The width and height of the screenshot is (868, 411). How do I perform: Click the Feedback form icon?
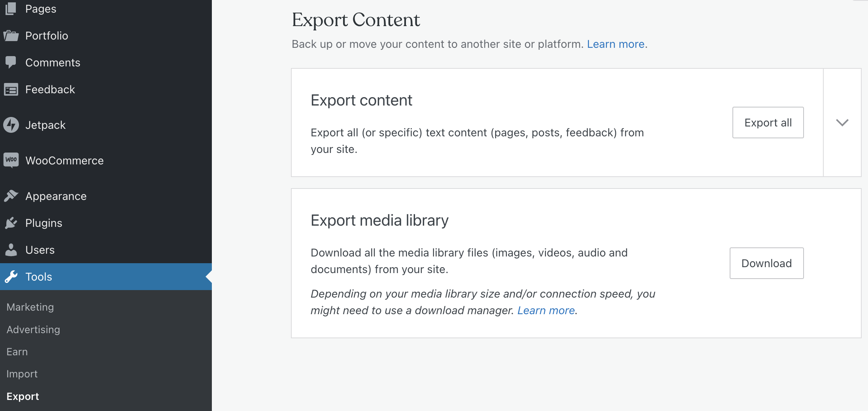(11, 90)
